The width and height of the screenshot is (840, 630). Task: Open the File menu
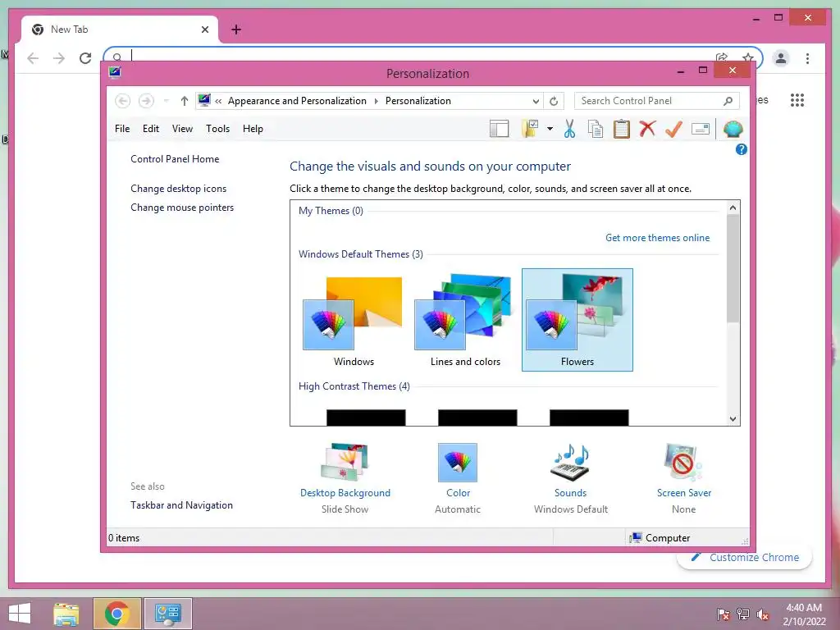click(122, 129)
